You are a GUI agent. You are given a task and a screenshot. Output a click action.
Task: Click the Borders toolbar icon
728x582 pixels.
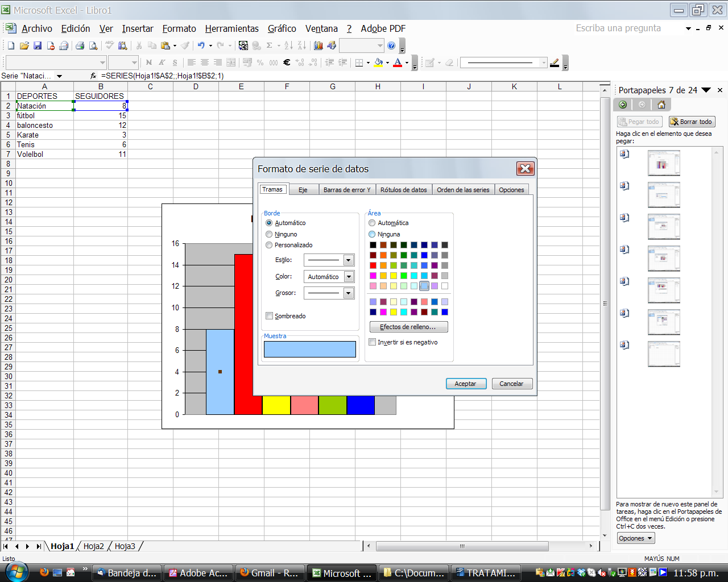pos(359,63)
